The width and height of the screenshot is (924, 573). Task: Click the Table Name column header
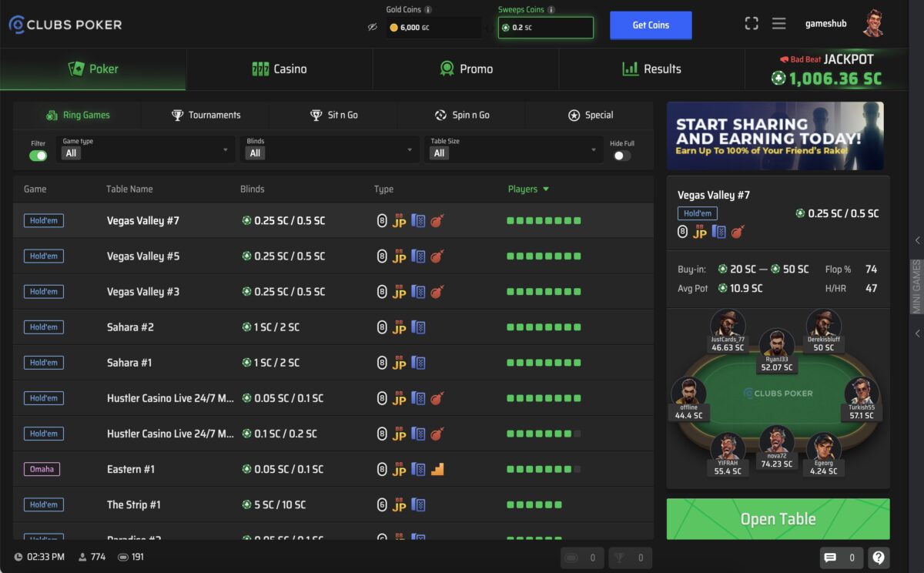(x=129, y=189)
